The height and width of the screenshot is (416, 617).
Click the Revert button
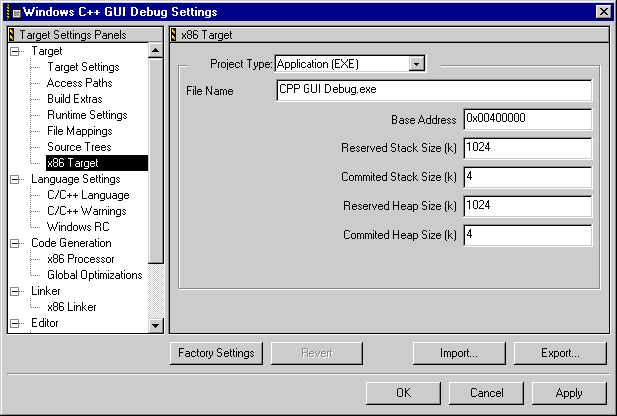tap(317, 353)
